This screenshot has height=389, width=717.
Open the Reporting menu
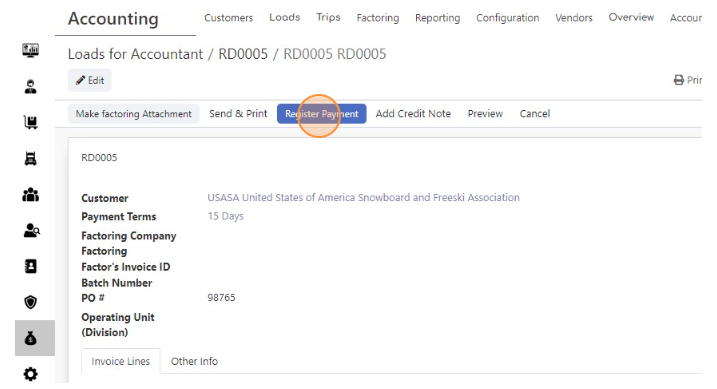click(x=438, y=18)
